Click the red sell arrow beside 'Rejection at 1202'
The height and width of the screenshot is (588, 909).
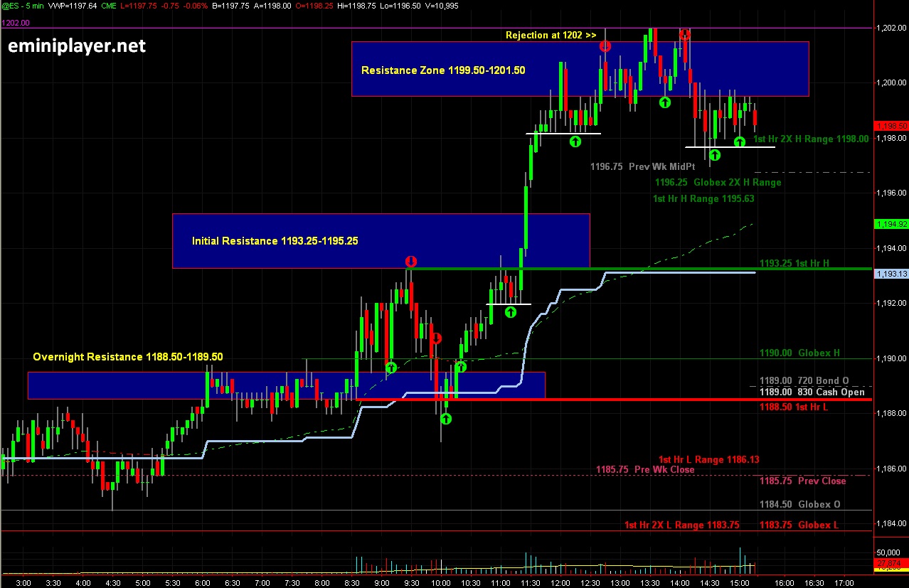[605, 46]
